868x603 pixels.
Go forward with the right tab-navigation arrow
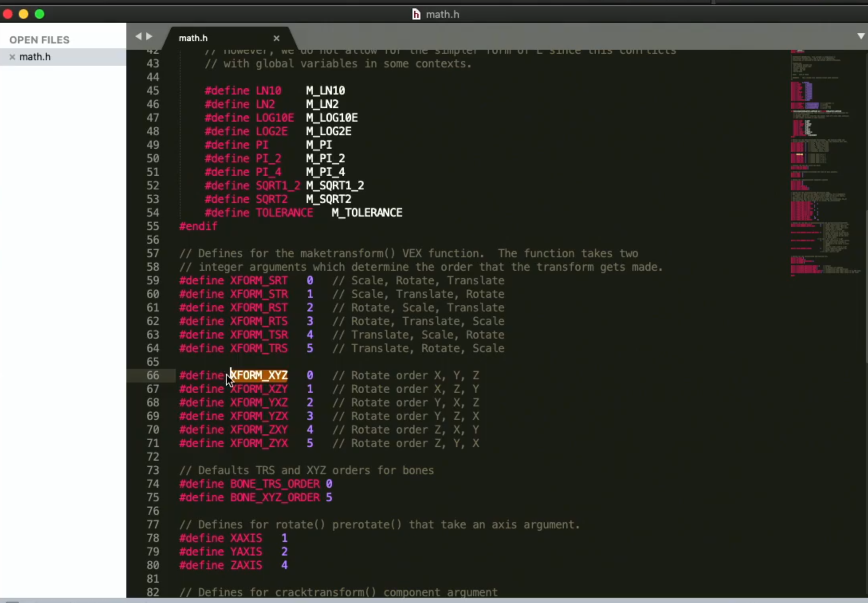tap(149, 37)
